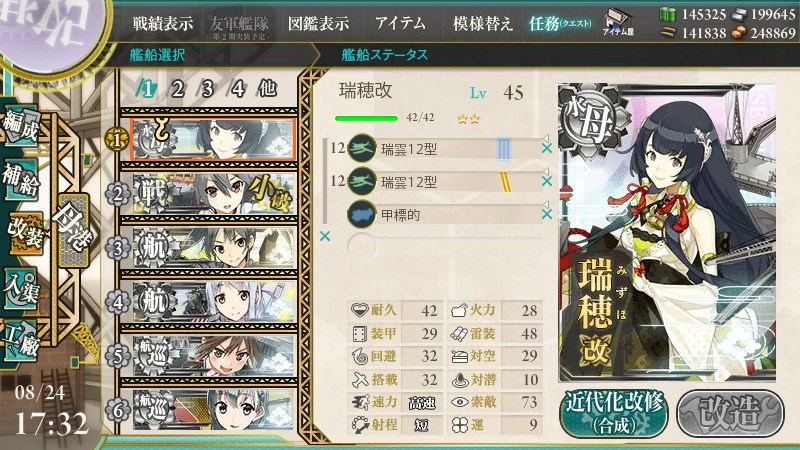Open the 他 other ships tab
800x450 pixels.
point(267,89)
